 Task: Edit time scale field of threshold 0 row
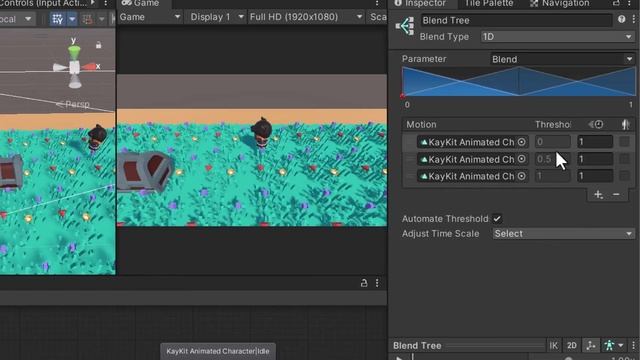click(x=595, y=142)
